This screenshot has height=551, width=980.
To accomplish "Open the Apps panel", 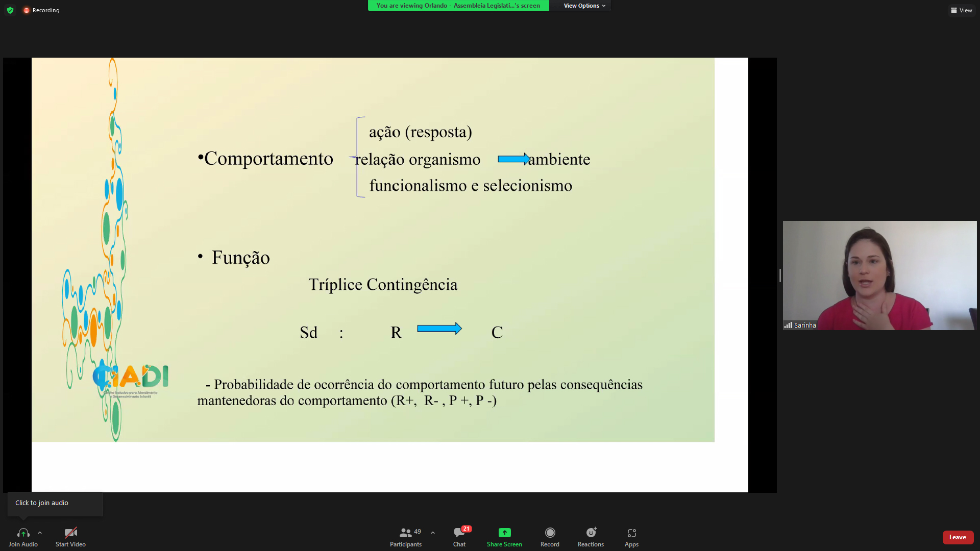I will pyautogui.click(x=631, y=533).
